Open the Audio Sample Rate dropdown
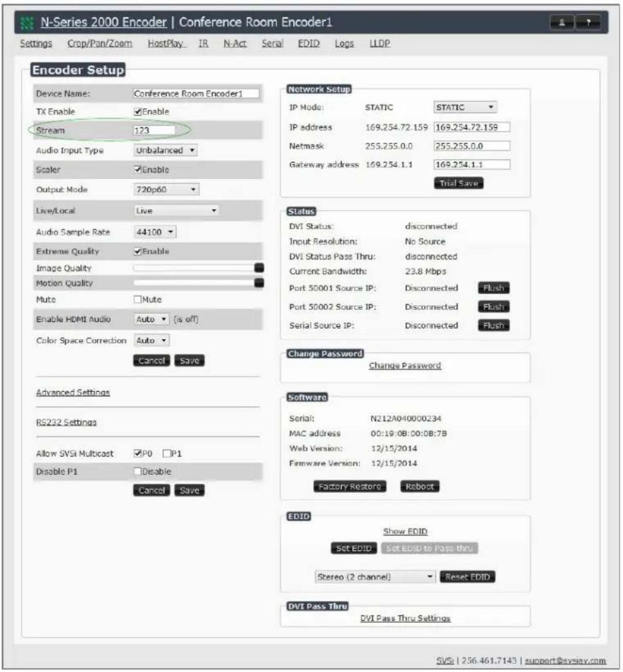This screenshot has height=672, width=623. coord(155,232)
